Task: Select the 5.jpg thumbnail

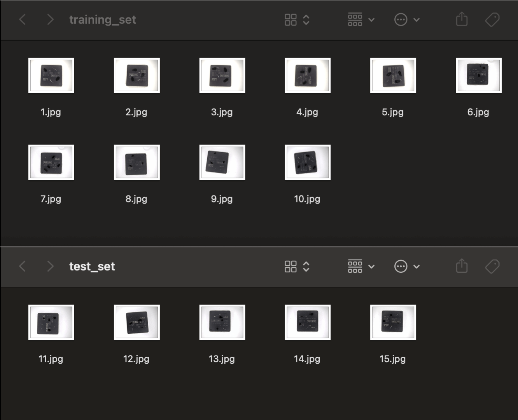Action: click(393, 75)
